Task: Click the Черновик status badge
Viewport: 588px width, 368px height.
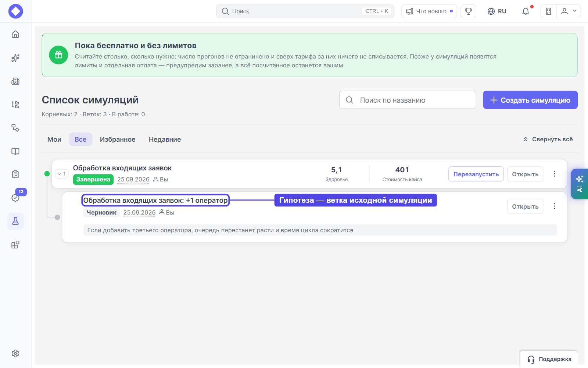Action: coord(101,212)
